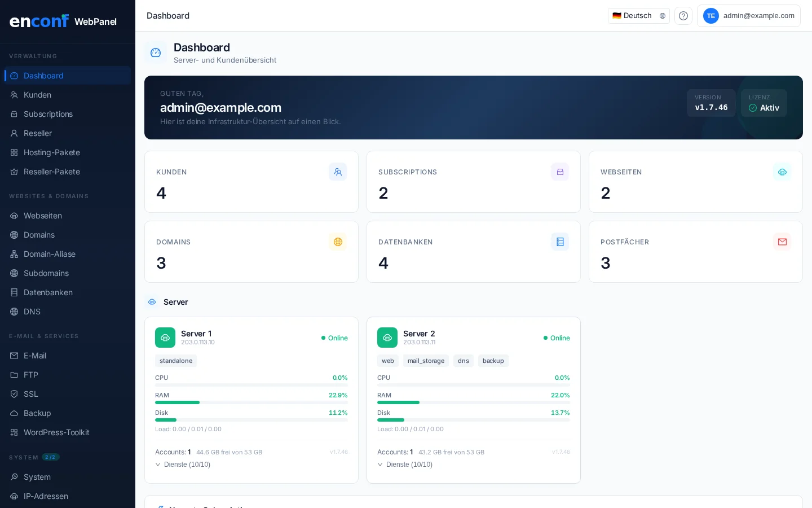Click the Subscriptions card icon
The width and height of the screenshot is (812, 508).
coord(560,172)
